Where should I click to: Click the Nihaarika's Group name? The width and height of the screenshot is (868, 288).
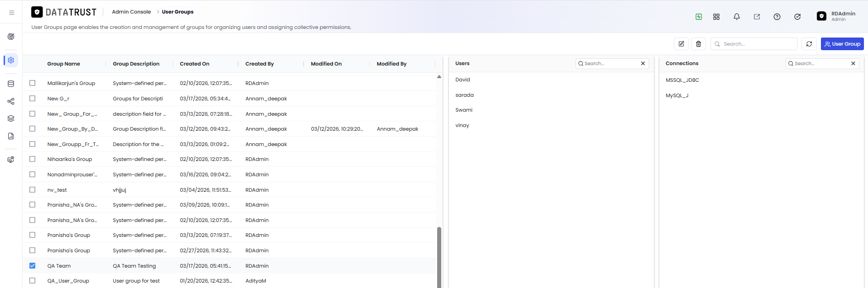(70, 159)
